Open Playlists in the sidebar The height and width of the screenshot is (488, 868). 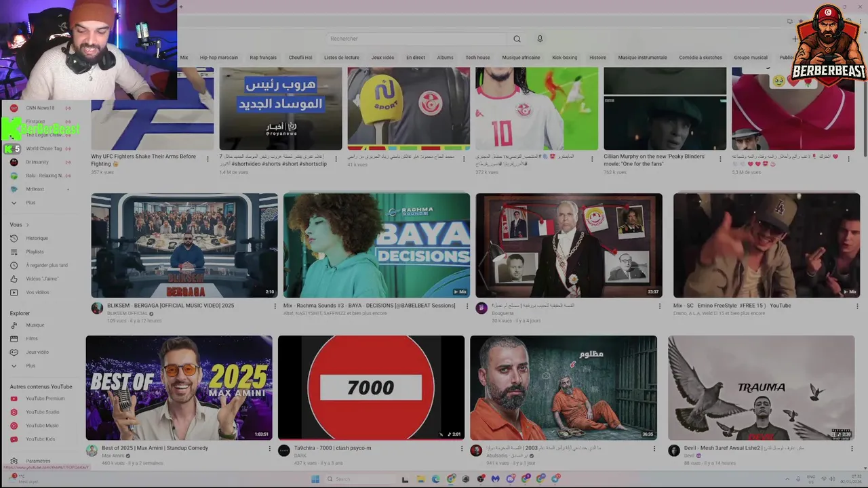(35, 251)
